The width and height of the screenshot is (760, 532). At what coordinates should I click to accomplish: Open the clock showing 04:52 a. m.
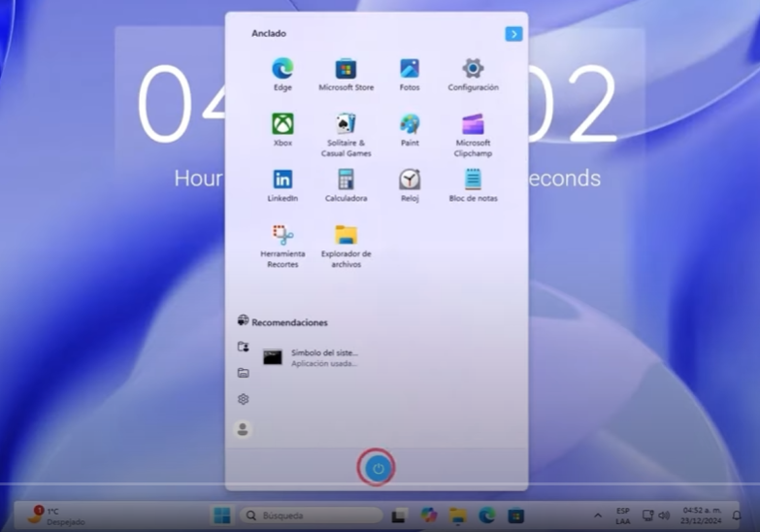(x=702, y=515)
